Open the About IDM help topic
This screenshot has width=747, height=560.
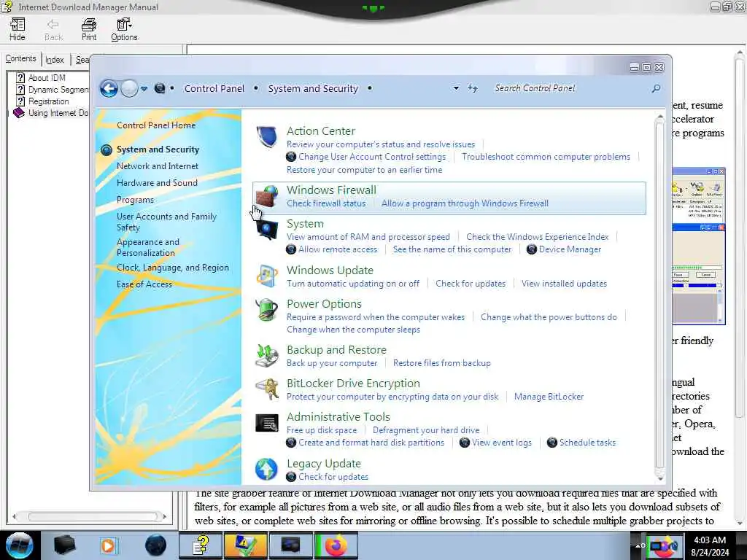(x=46, y=77)
